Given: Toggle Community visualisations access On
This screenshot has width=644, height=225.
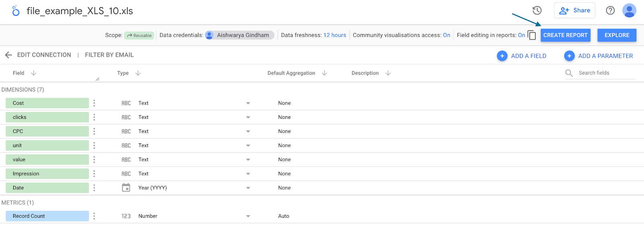Looking at the screenshot, I should tap(446, 35).
